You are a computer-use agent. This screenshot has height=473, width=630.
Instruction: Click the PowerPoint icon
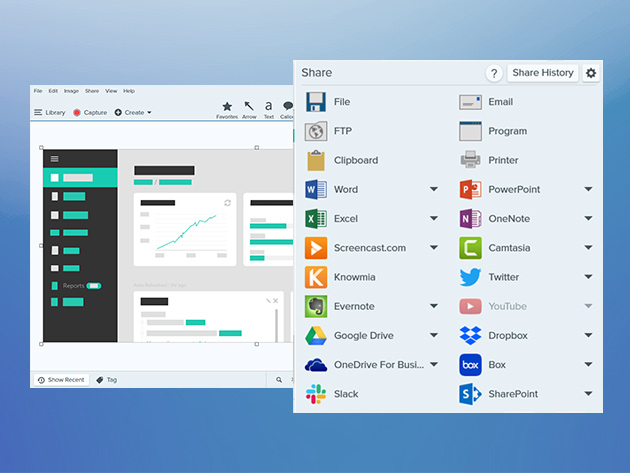tap(470, 189)
